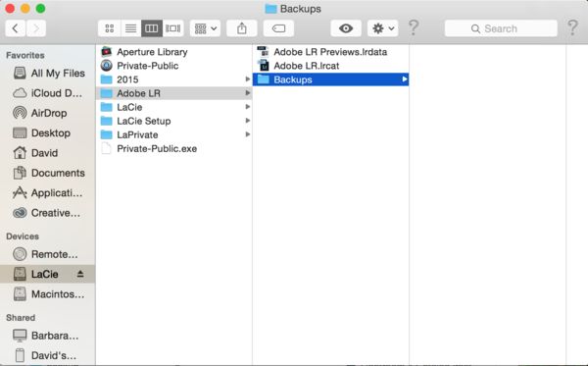Select Adobe LR Previews.lrdata file
Screen dimensions: 588x366
pyautogui.click(x=331, y=52)
